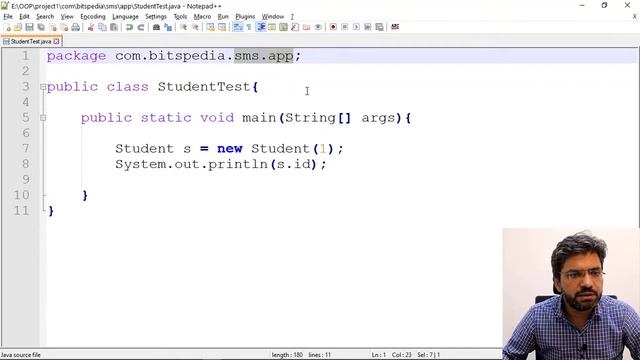Collapse the StudentTest class fold marker
640x360 pixels.
coord(43,87)
